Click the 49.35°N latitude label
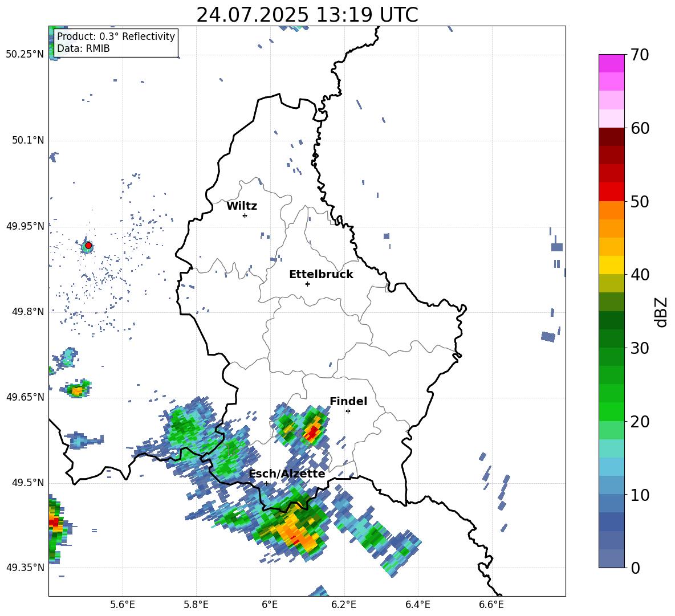The width and height of the screenshot is (675, 616). click(x=25, y=568)
